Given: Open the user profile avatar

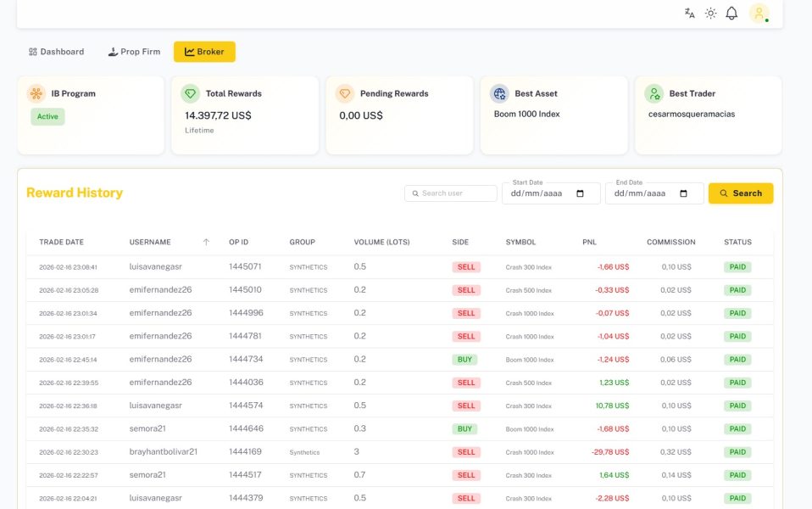Looking at the screenshot, I should click(x=759, y=14).
